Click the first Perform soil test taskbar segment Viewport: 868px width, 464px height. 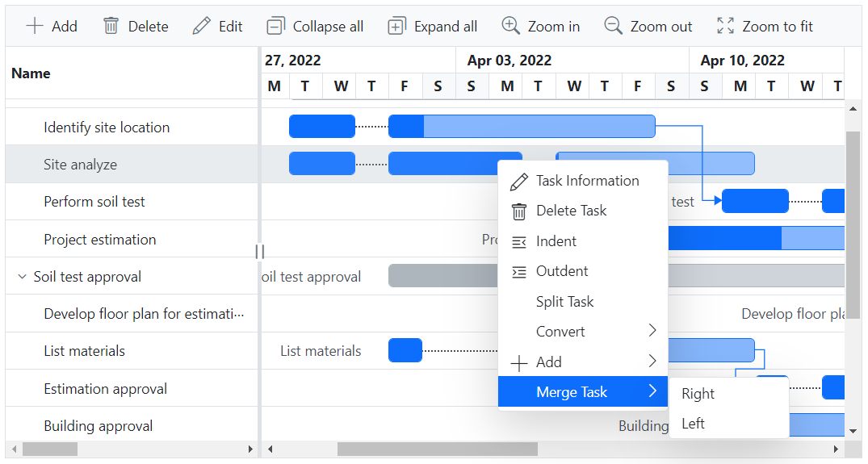click(755, 201)
